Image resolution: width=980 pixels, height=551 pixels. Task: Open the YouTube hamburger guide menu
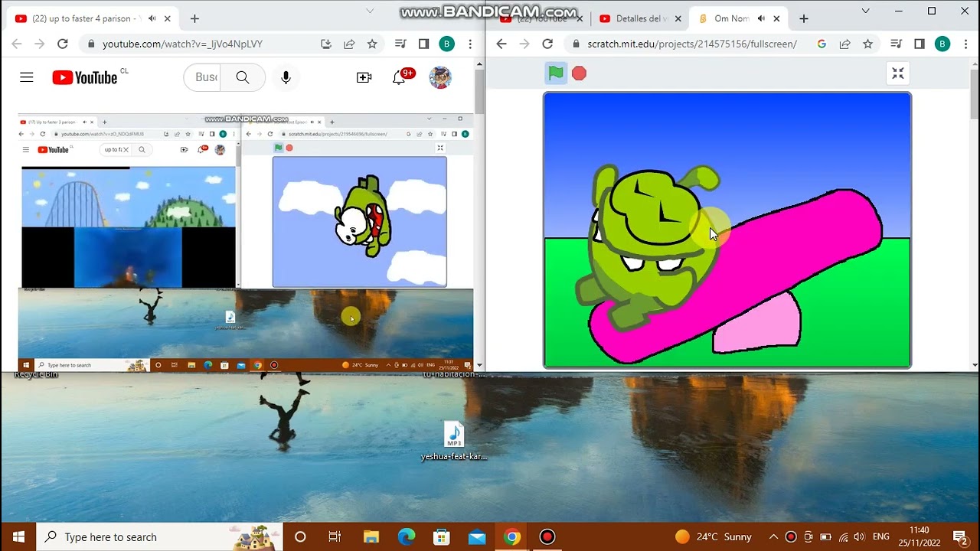[x=27, y=77]
